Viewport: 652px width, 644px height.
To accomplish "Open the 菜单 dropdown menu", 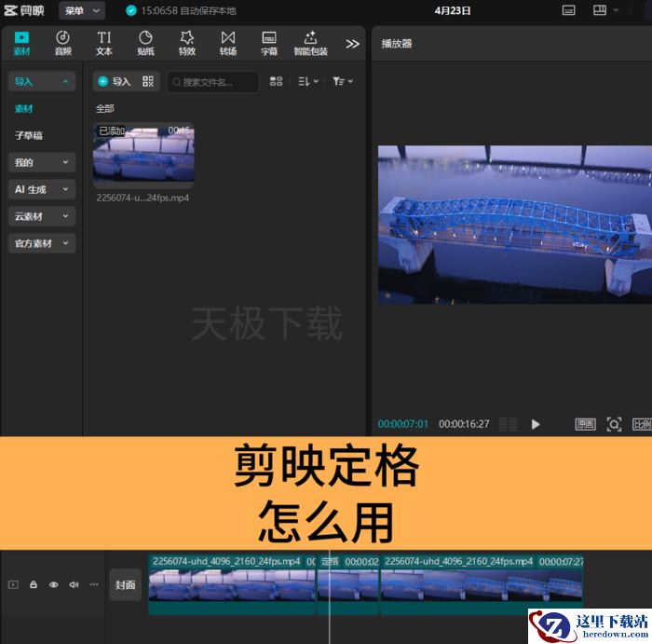I will click(x=82, y=10).
